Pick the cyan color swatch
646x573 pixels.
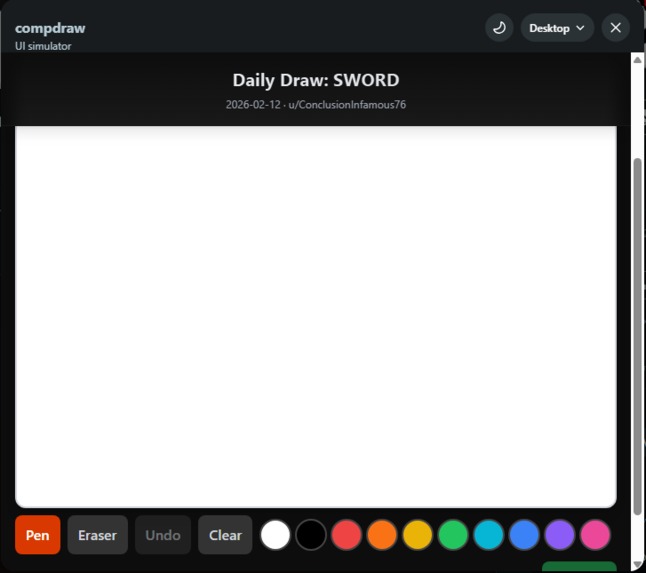click(x=489, y=535)
